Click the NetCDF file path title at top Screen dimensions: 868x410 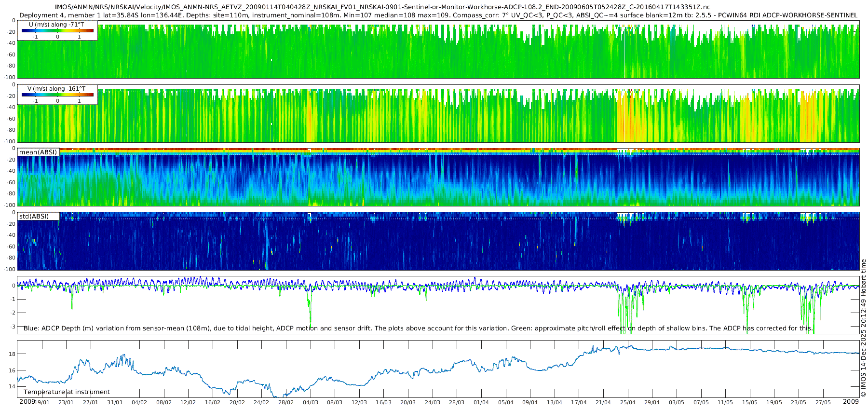click(x=382, y=7)
